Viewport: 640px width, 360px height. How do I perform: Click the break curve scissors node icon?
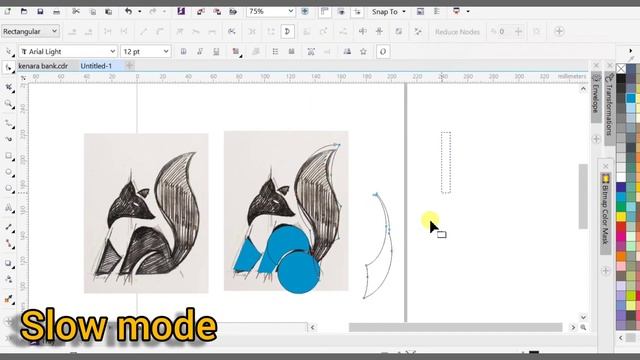[232, 31]
